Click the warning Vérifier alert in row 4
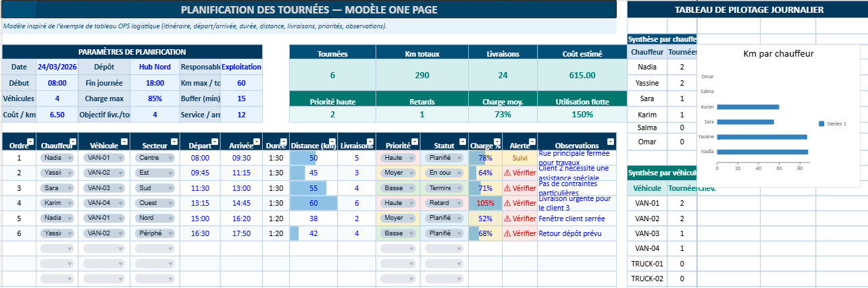The width and height of the screenshot is (868, 288). tap(520, 203)
